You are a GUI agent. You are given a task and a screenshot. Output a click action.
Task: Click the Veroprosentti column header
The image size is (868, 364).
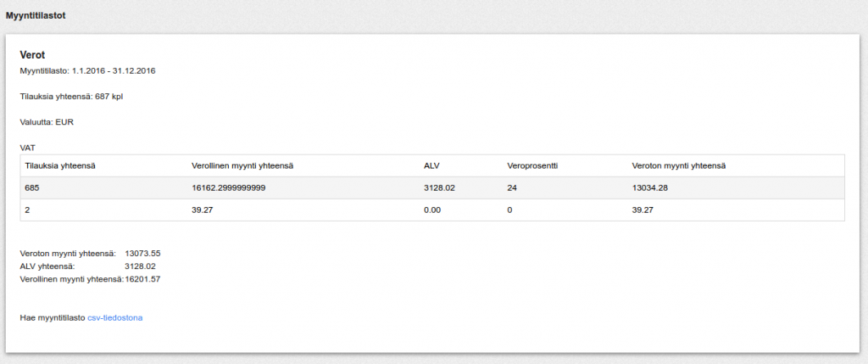pyautogui.click(x=532, y=165)
